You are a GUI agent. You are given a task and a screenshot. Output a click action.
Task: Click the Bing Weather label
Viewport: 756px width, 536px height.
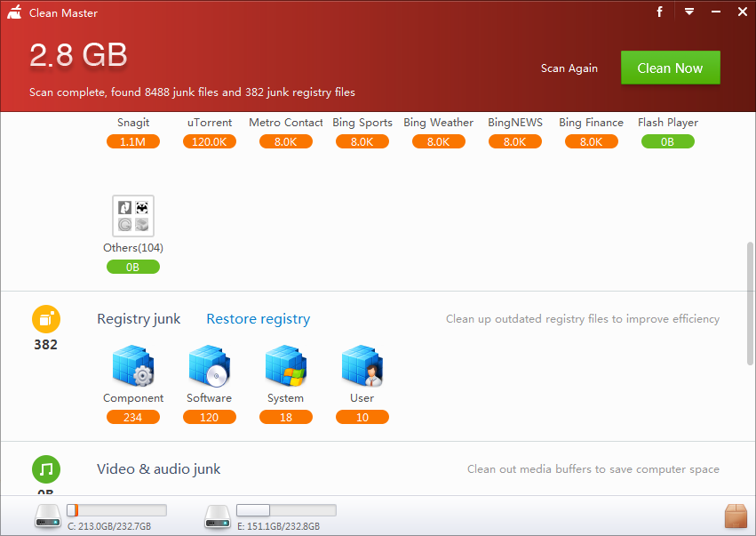tap(438, 123)
